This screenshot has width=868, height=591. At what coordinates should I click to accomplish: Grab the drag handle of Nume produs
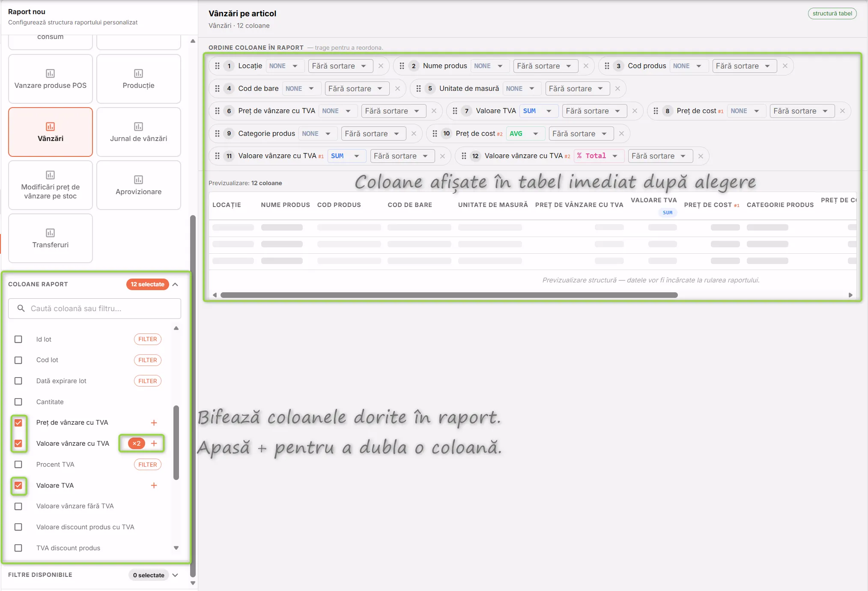(402, 66)
